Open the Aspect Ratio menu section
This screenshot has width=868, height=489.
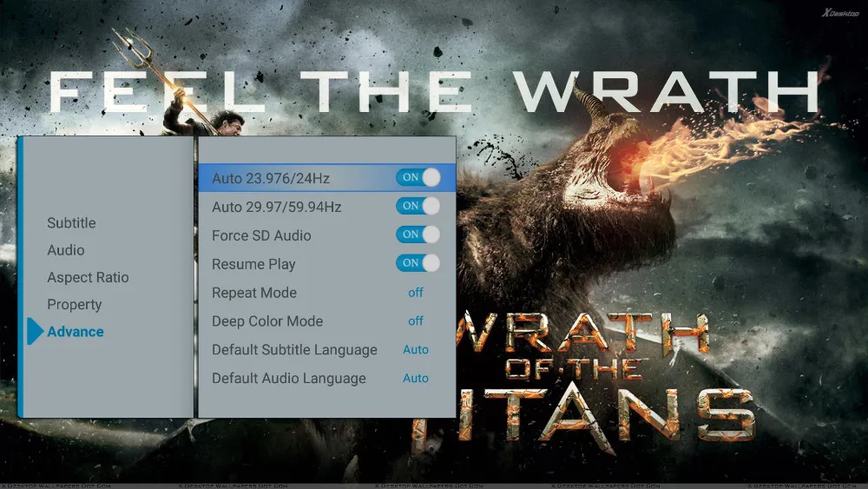pos(88,277)
